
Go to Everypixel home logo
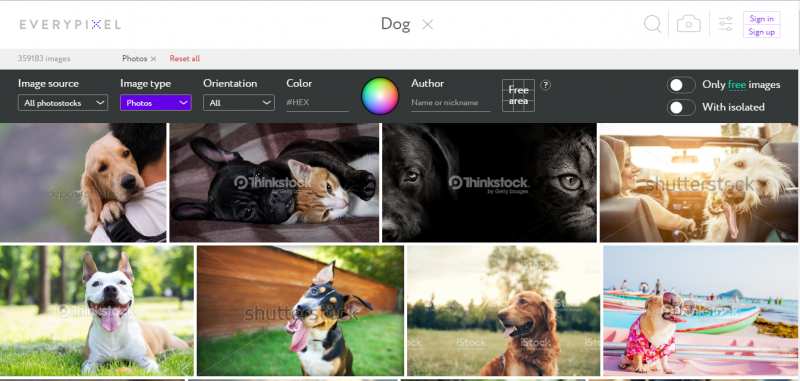[x=70, y=24]
